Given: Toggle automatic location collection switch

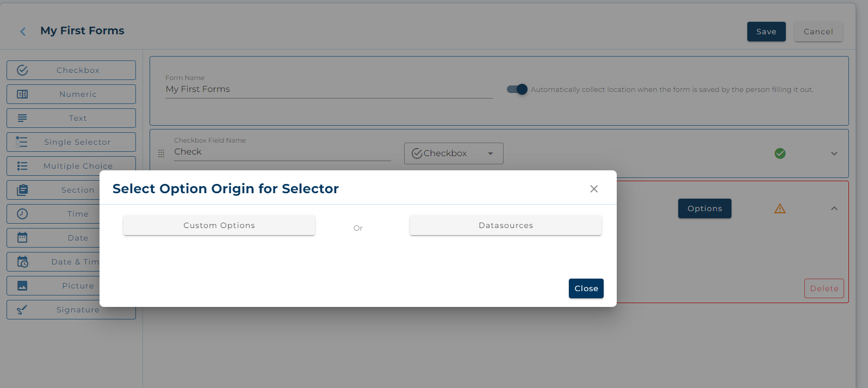Looking at the screenshot, I should (x=517, y=89).
